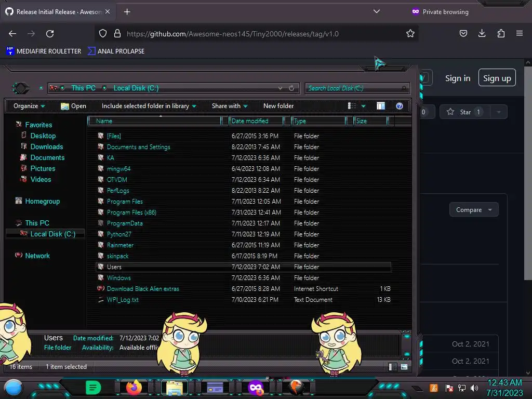Open the Compare dropdown on GitHub
The width and height of the screenshot is (532, 399).
tap(474, 210)
